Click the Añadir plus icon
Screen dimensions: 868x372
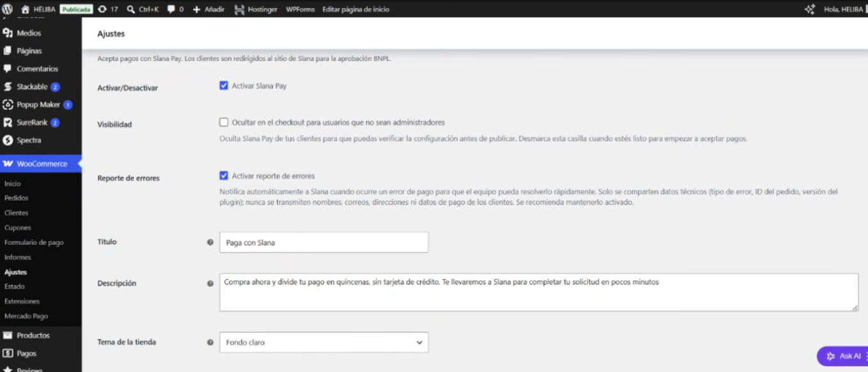[196, 9]
